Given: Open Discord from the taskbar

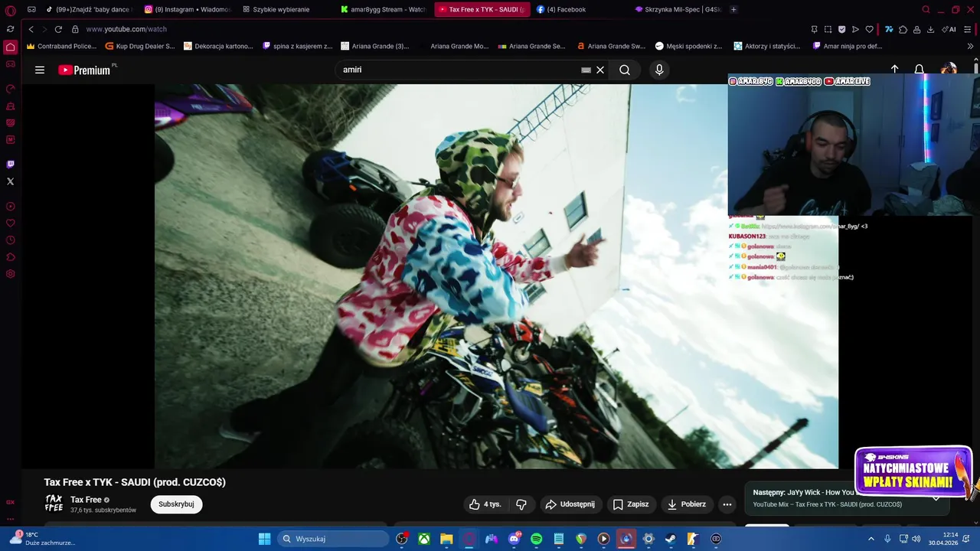Looking at the screenshot, I should tap(514, 539).
